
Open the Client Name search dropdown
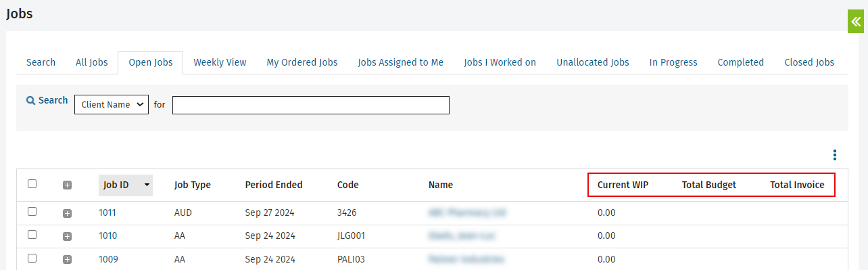click(x=112, y=105)
